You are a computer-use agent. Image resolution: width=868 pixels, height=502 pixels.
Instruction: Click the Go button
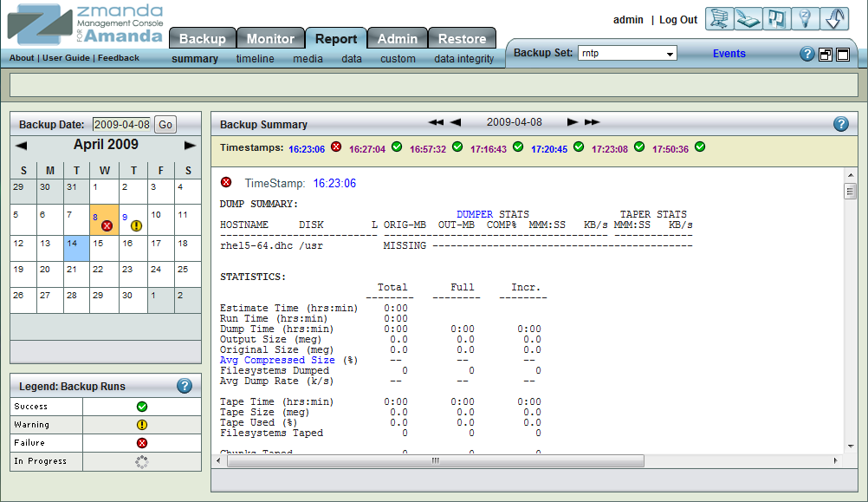tap(165, 125)
